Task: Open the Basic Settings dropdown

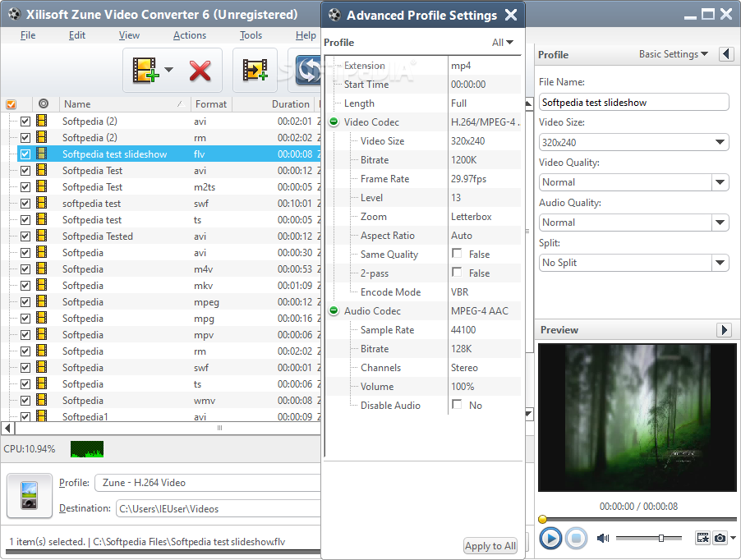Action: pyautogui.click(x=674, y=54)
